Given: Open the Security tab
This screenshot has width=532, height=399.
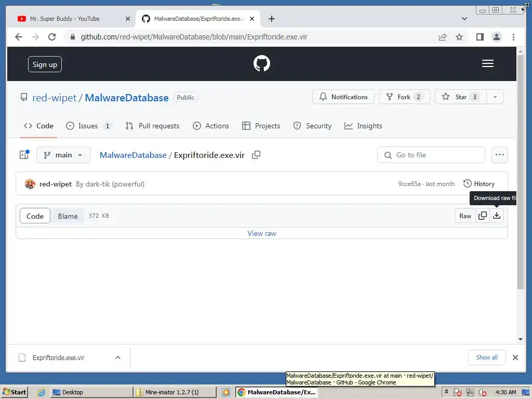Looking at the screenshot, I should coord(312,126).
